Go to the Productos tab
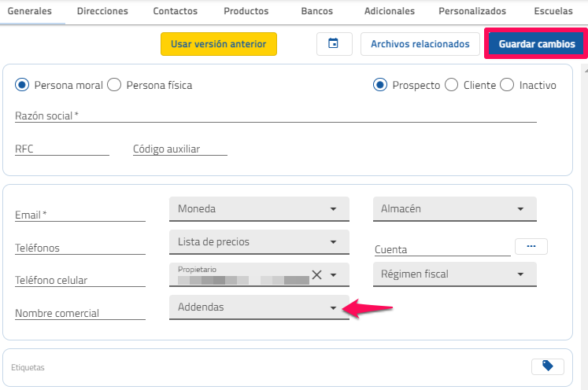588x390 pixels. (246, 12)
